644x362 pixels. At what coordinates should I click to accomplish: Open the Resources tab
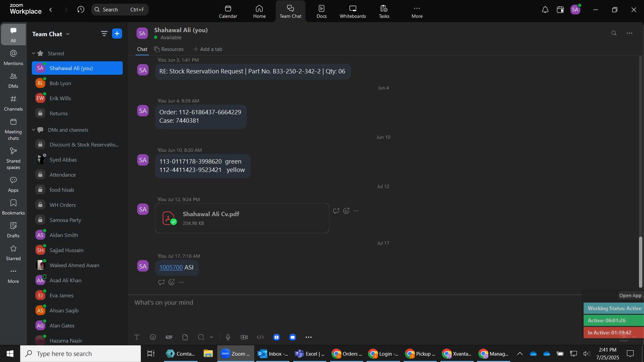[169, 49]
